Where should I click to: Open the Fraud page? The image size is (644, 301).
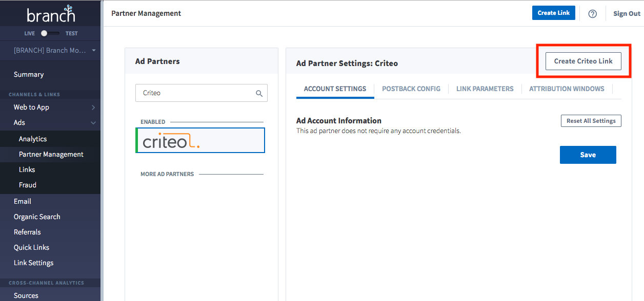[28, 185]
